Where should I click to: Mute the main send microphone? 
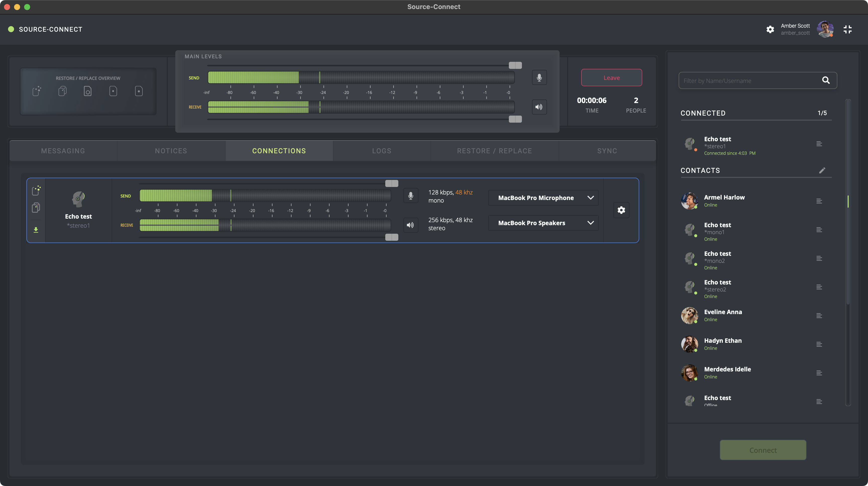coord(539,78)
